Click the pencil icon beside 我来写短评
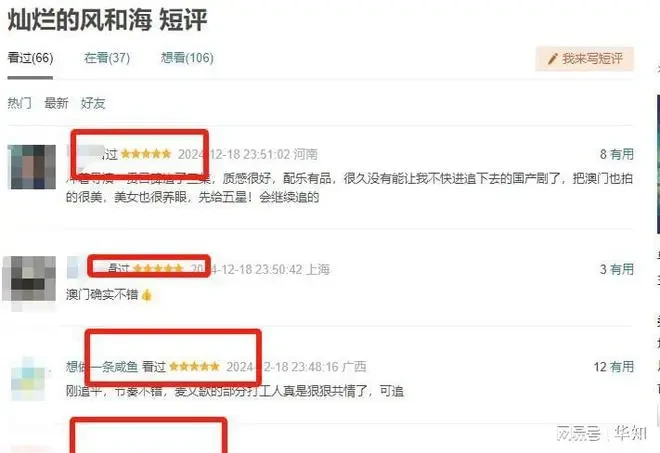The width and height of the screenshot is (660, 453). pos(552,59)
